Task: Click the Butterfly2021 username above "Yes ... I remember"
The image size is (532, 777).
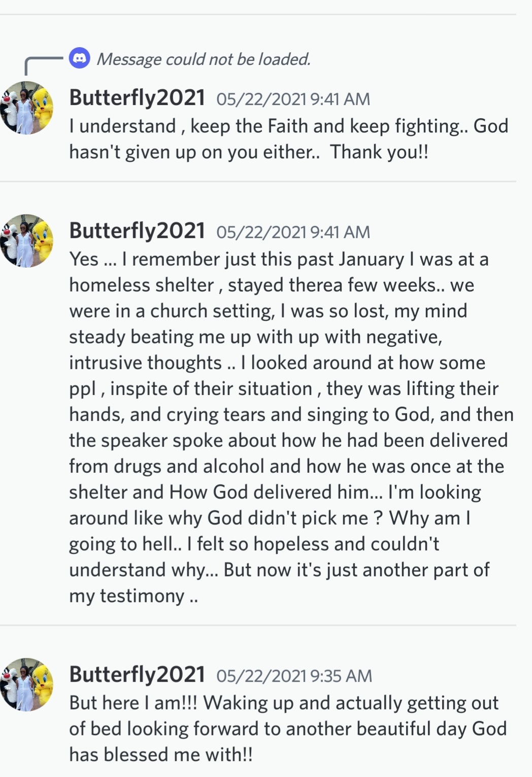Action: tap(137, 231)
